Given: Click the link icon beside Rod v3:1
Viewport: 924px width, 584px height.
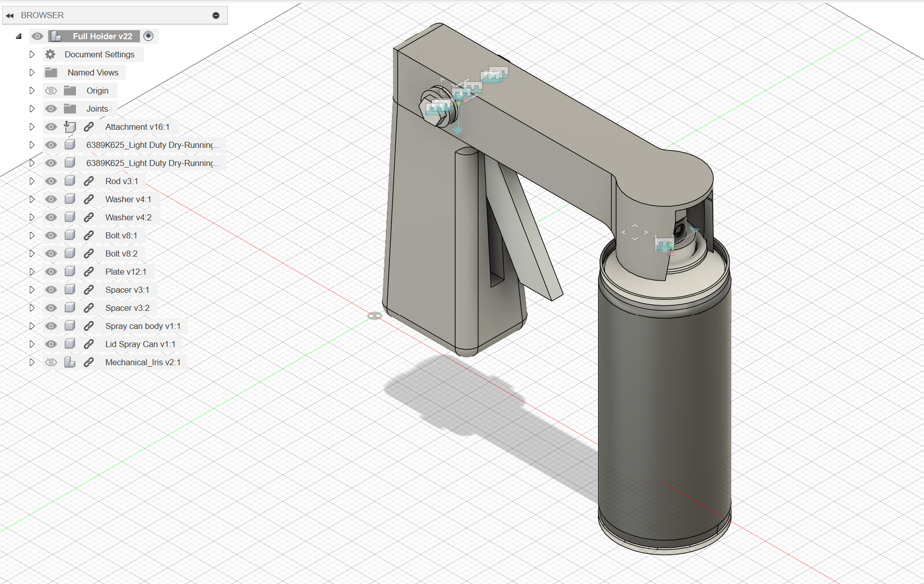Looking at the screenshot, I should tap(89, 181).
